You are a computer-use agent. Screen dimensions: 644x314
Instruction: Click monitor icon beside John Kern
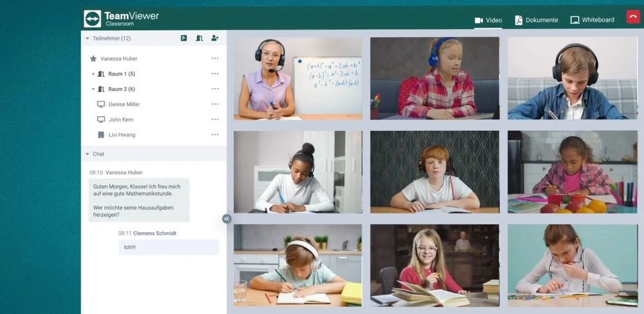(x=101, y=119)
